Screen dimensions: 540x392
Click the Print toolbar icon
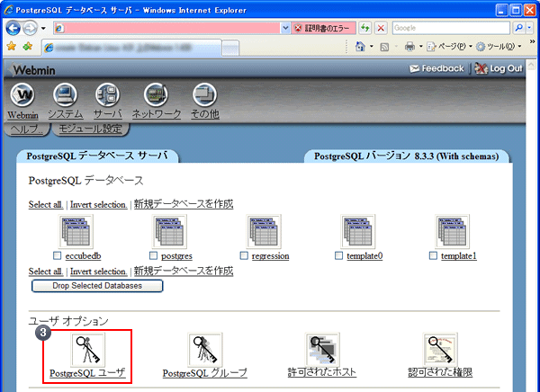pyautogui.click(x=409, y=46)
